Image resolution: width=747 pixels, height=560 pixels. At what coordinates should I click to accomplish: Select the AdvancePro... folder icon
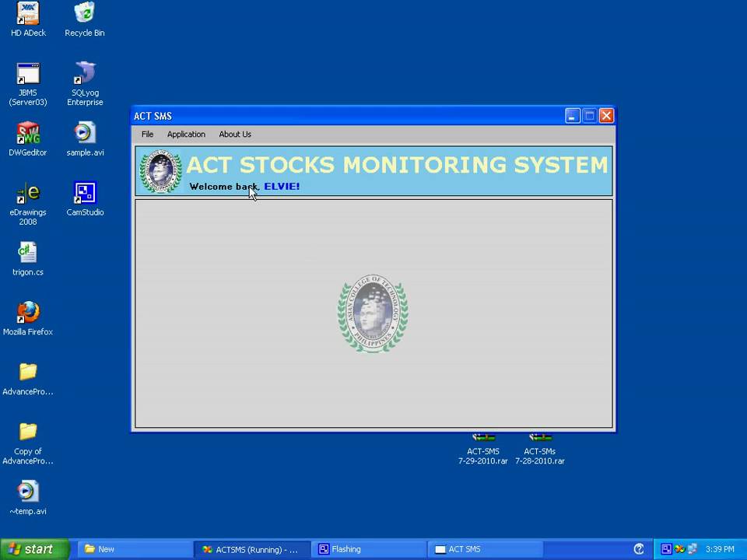28,379
